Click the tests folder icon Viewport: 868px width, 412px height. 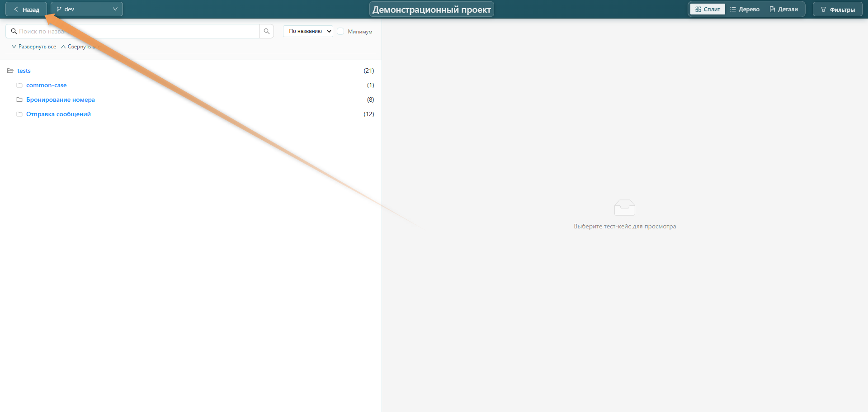point(10,71)
